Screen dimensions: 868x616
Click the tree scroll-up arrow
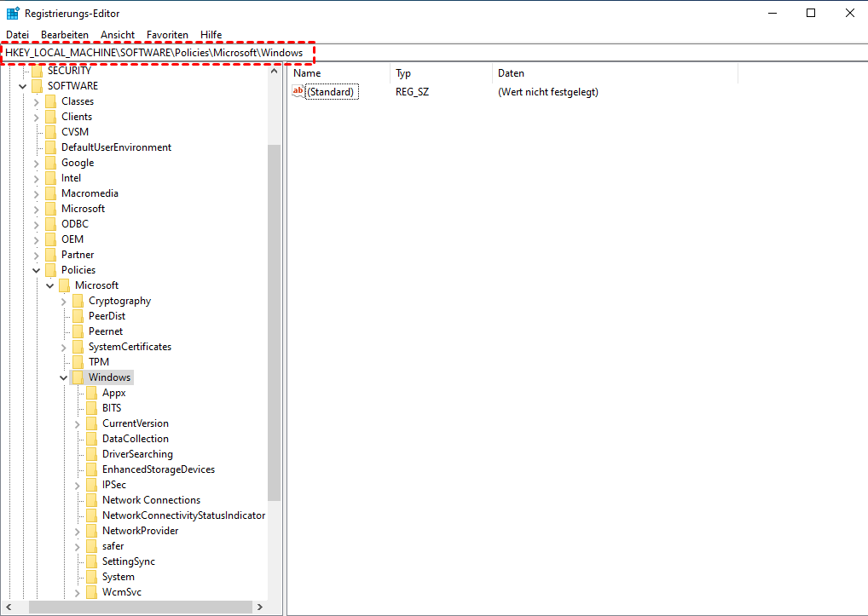pyautogui.click(x=274, y=72)
